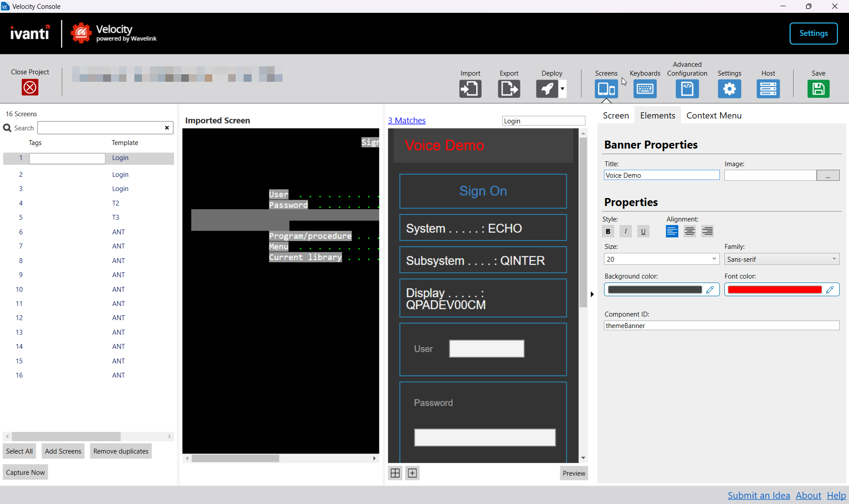Switch to the Context Menu tab

pos(714,115)
